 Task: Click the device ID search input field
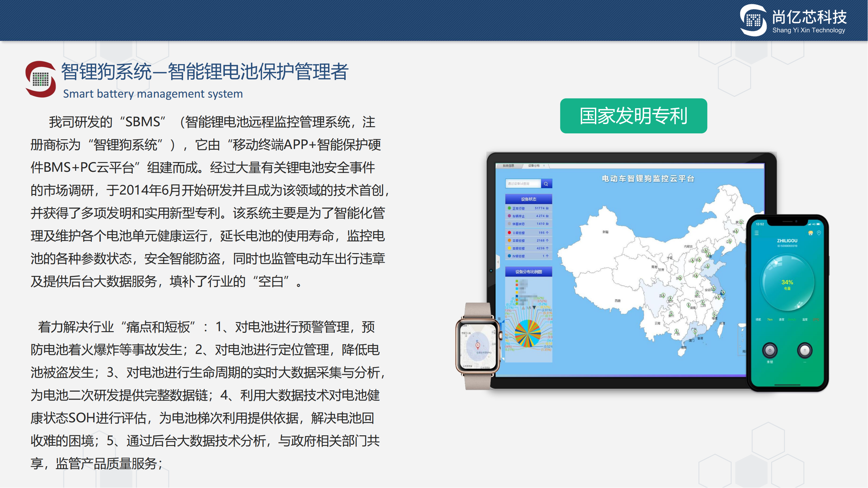523,183
